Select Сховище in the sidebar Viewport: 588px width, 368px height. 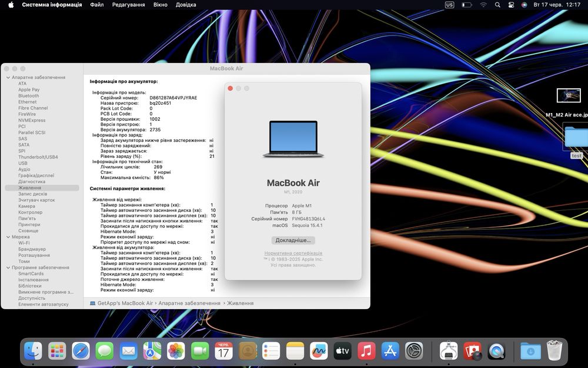coord(28,231)
